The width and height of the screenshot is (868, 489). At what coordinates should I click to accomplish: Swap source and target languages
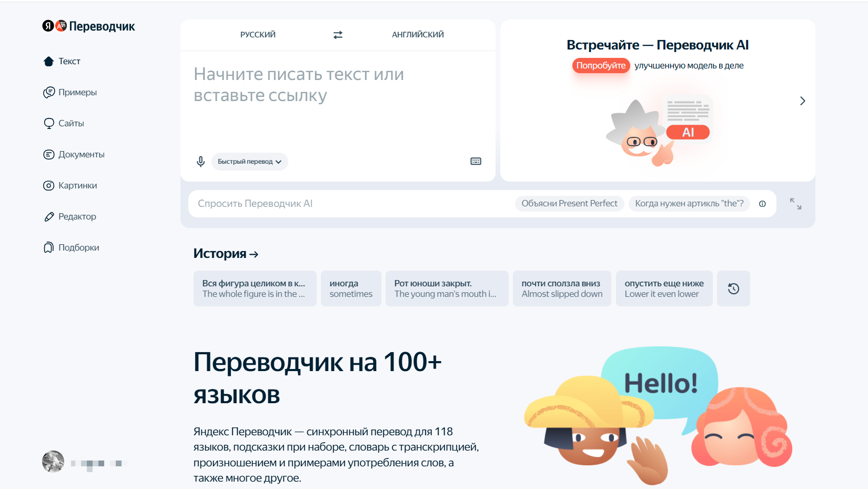pos(338,35)
